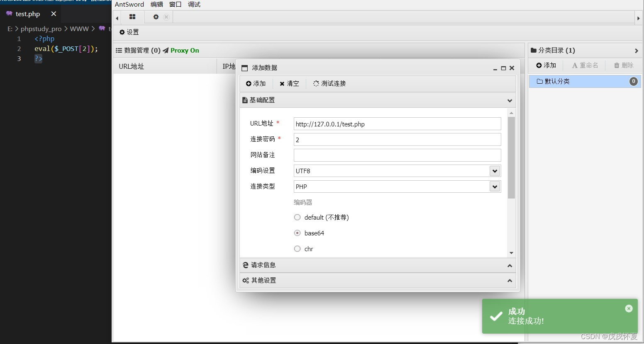Click the URL地址 input field
Image resolution: width=644 pixels, height=344 pixels.
(397, 124)
